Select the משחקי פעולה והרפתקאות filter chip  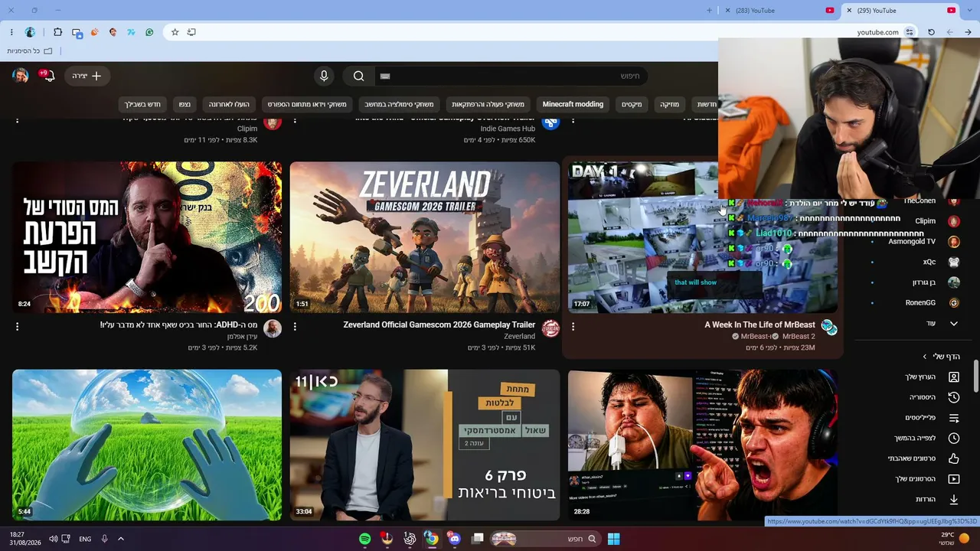(488, 104)
